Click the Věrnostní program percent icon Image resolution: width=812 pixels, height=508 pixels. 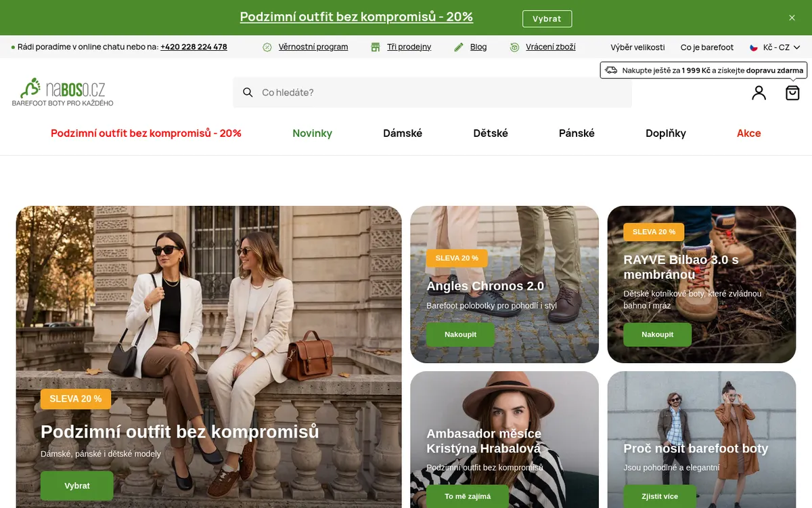(x=267, y=47)
